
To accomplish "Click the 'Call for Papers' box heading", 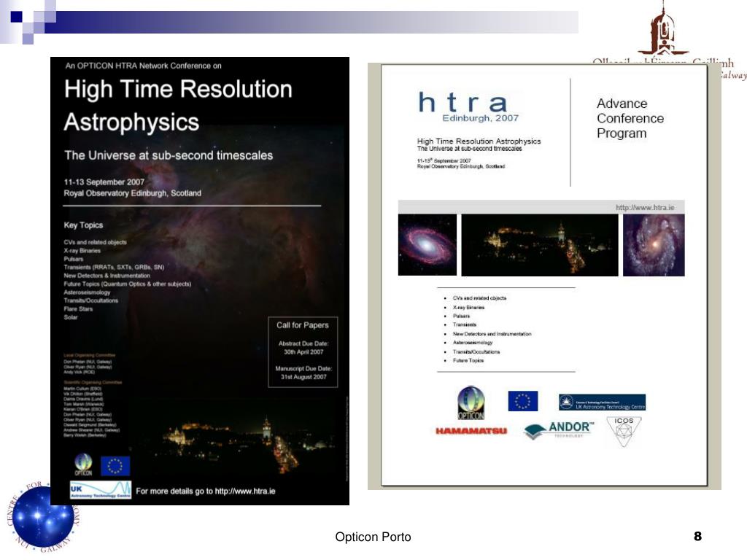I will (303, 325).
